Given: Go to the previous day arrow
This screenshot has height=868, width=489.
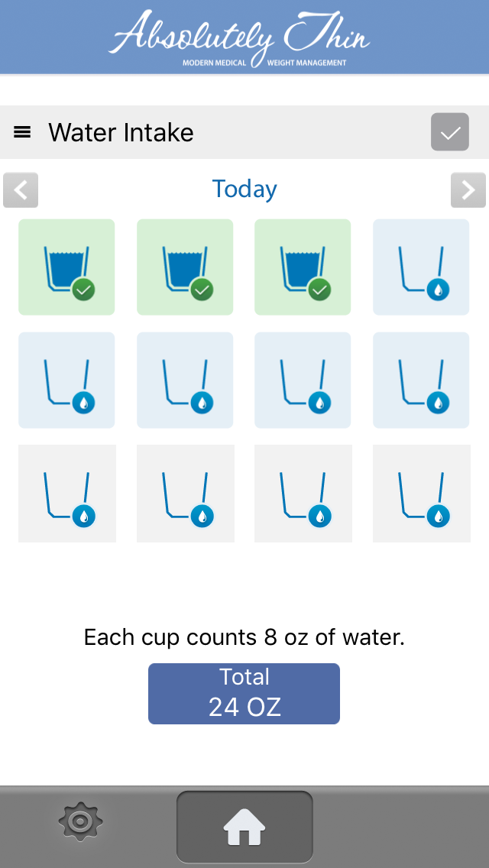Looking at the screenshot, I should 21,190.
